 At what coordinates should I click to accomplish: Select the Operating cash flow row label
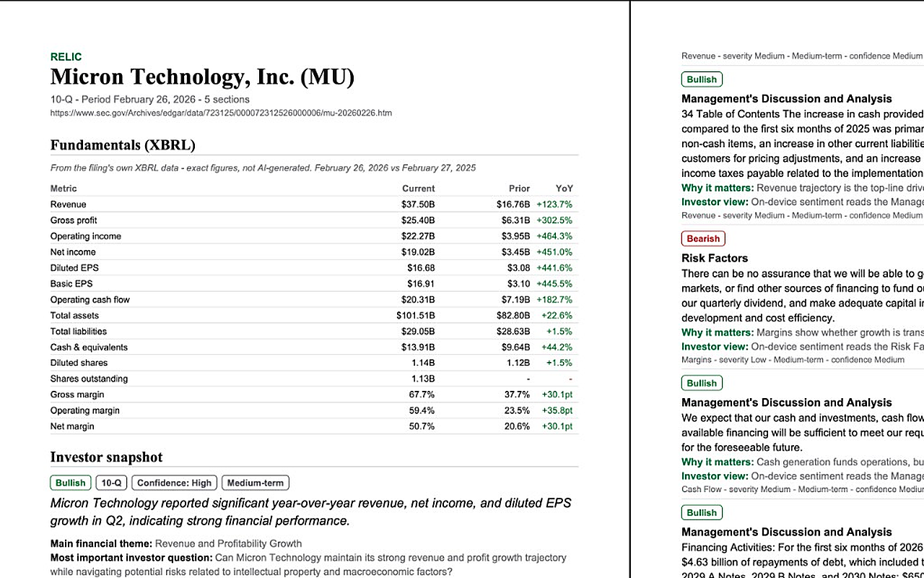90,300
